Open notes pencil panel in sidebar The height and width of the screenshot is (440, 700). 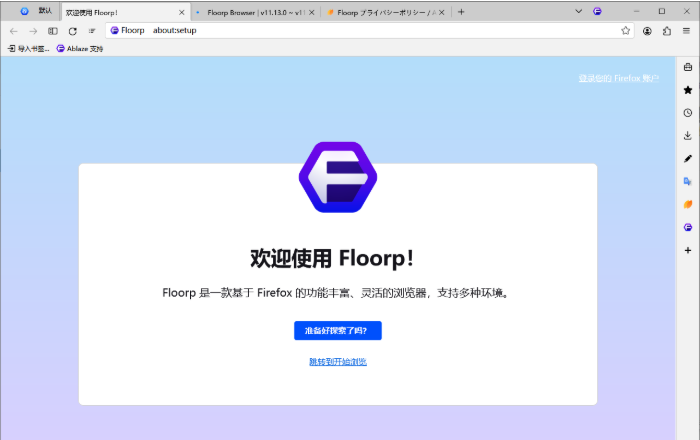[x=688, y=158]
